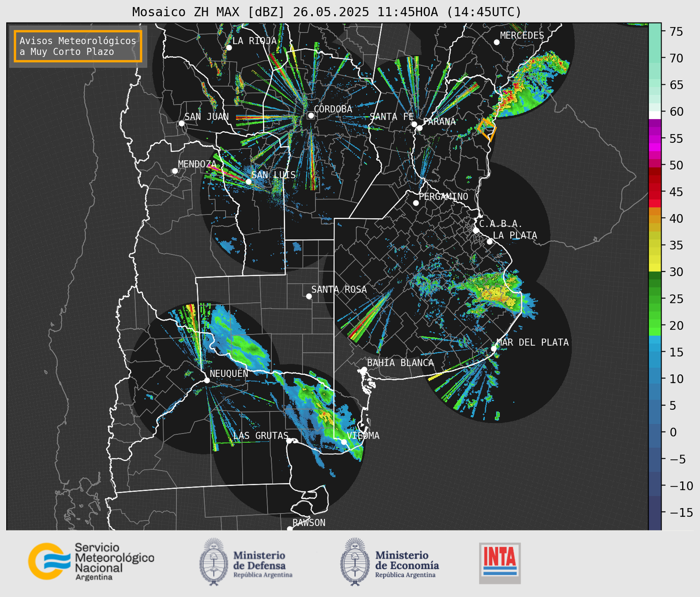Click the RAWSON city marker dot
Screen dimensions: 700x597
coord(290,529)
